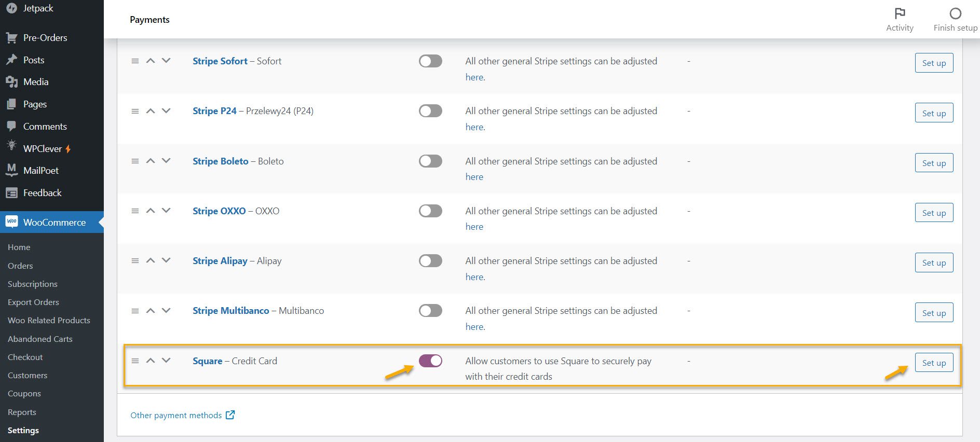Image resolution: width=980 pixels, height=442 pixels.
Task: Enable the Stripe Sofort toggle
Action: pyautogui.click(x=430, y=61)
